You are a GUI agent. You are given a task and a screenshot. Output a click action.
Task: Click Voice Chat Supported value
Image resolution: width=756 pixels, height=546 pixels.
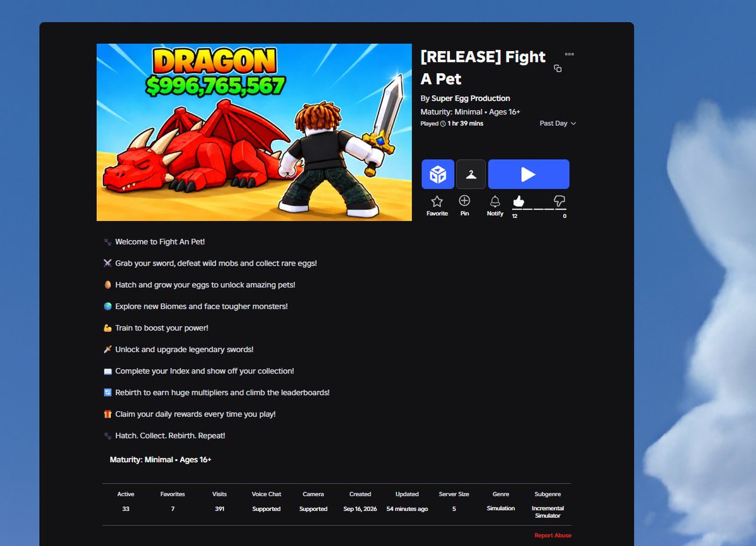click(x=266, y=509)
